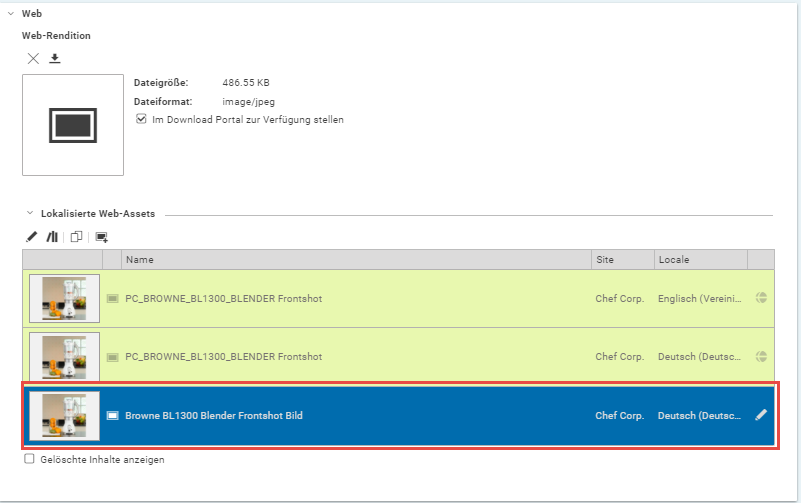The height and width of the screenshot is (503, 801).
Task: Collapse the Web section
Action: click(10, 13)
